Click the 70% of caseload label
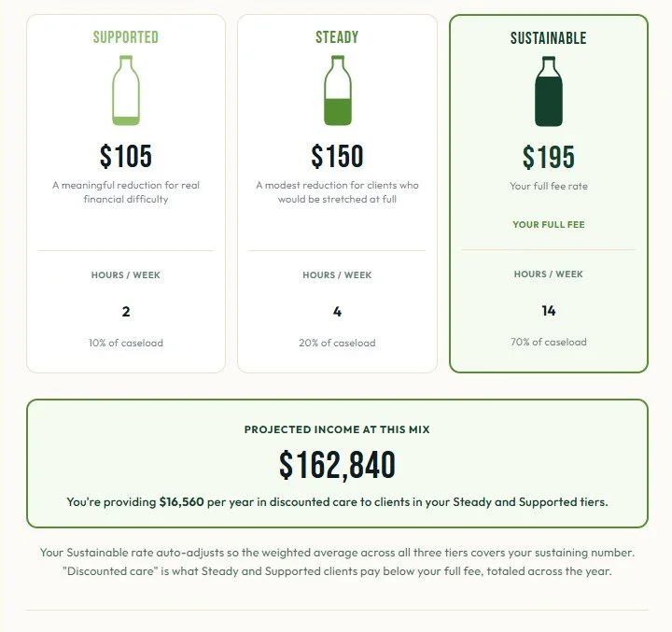672x632 pixels. (549, 343)
